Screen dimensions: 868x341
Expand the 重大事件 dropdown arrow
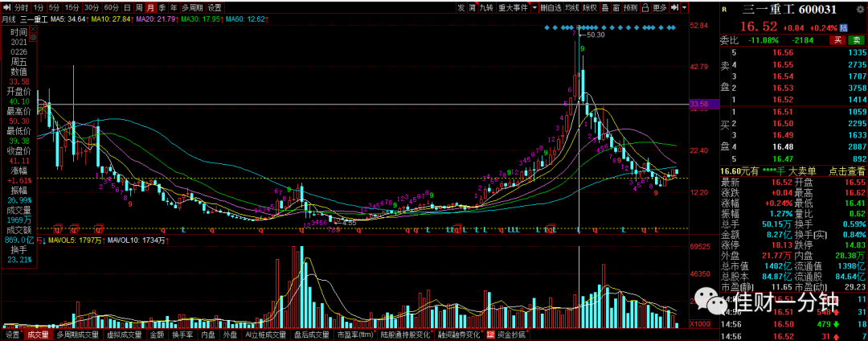(x=534, y=8)
